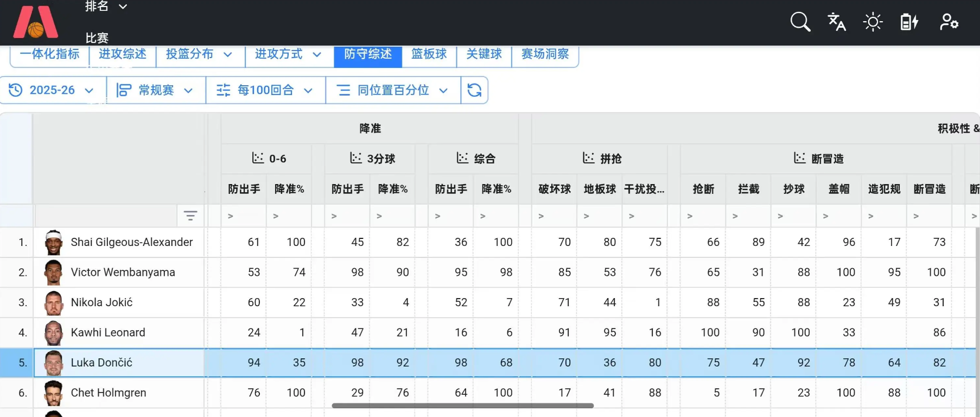Click Luka Dončić's avatar

click(x=53, y=363)
